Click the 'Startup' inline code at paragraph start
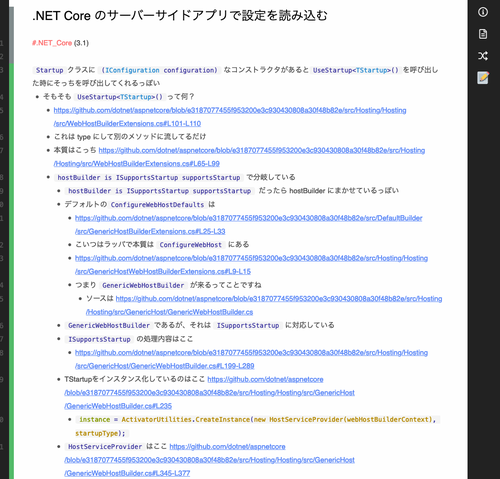Viewport: 500px width, 479px height. click(x=49, y=70)
